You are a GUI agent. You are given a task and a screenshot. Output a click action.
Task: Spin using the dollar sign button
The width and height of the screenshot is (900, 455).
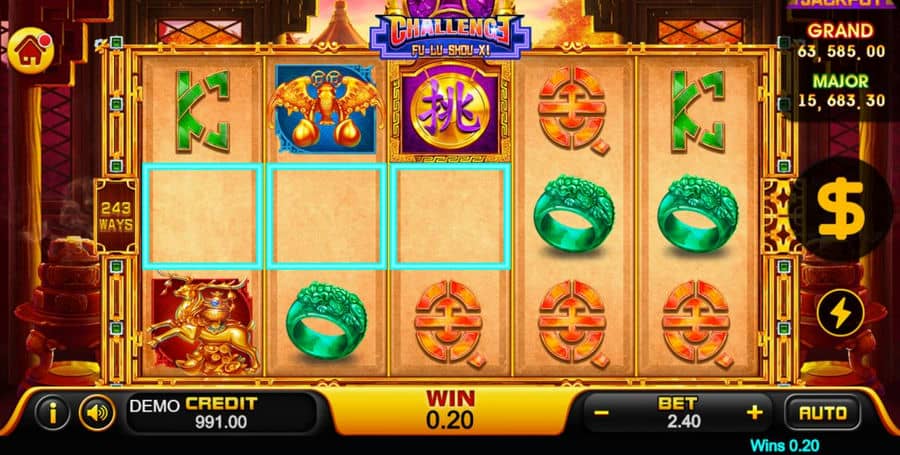pos(840,209)
